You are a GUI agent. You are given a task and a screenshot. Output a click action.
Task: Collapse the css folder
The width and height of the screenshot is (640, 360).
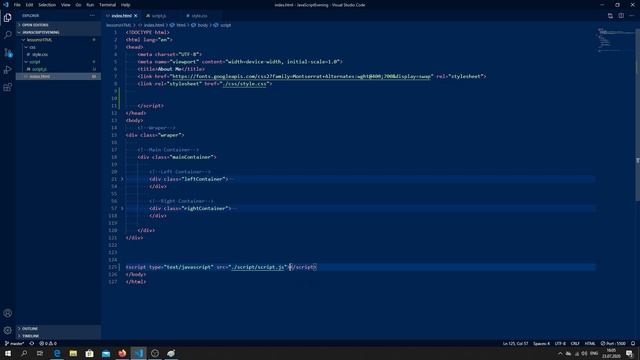click(x=58, y=47)
